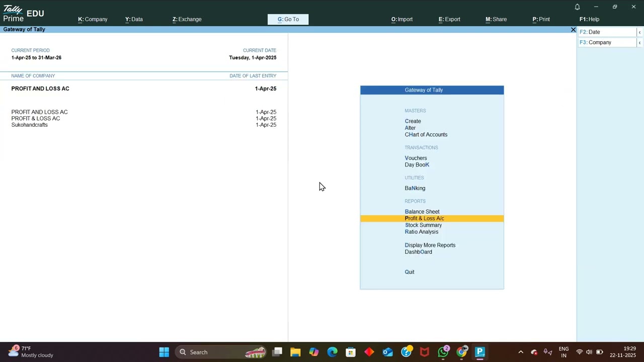The image size is (644, 362).
Task: Click the F2: Date button
Action: 607,32
